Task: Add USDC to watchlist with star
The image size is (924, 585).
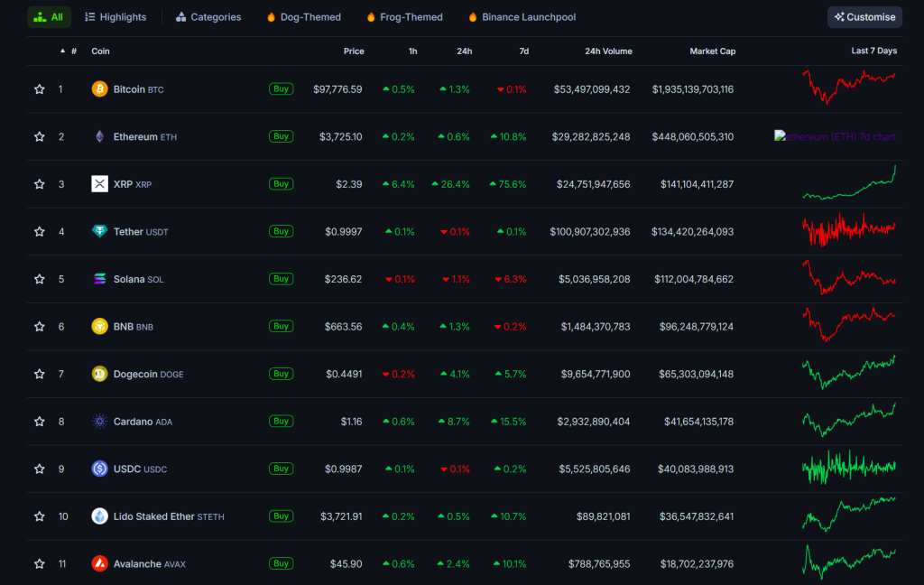Action: tap(40, 469)
